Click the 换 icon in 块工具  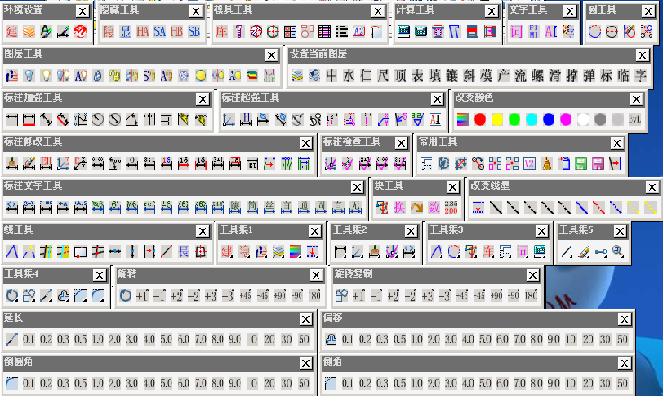(400, 207)
